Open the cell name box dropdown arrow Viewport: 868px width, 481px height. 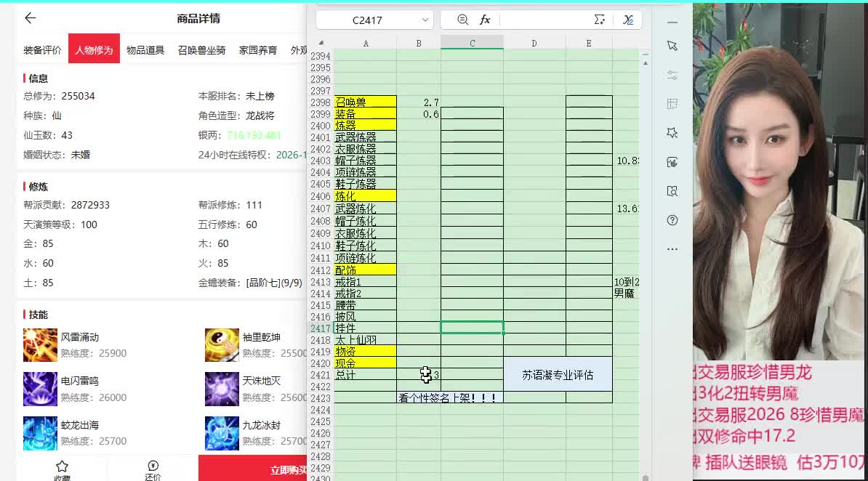coord(425,20)
